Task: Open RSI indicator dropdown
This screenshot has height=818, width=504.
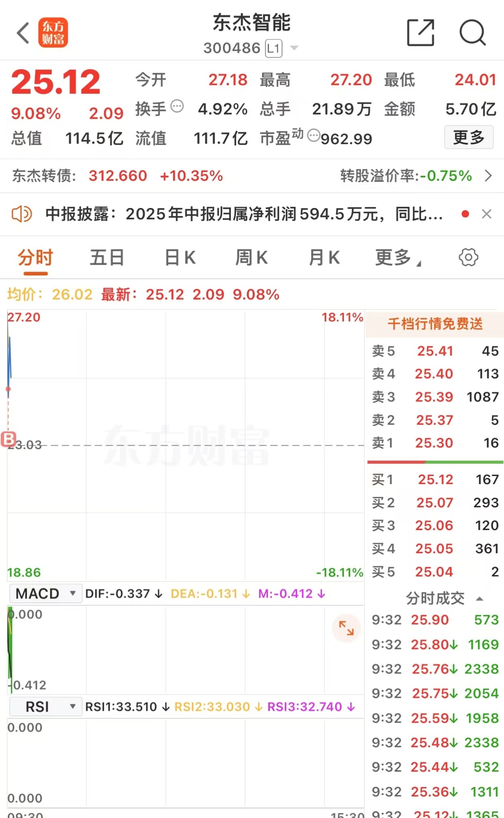Action: 45,707
